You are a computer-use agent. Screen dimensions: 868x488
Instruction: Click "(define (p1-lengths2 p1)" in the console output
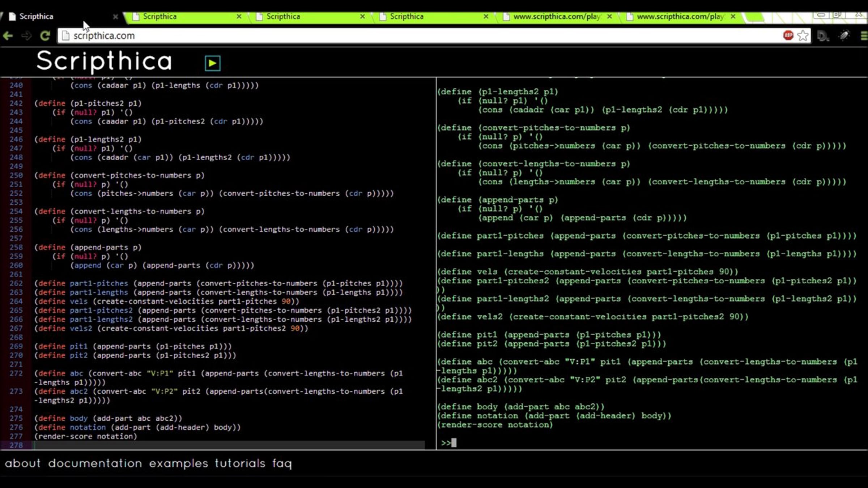(x=498, y=91)
